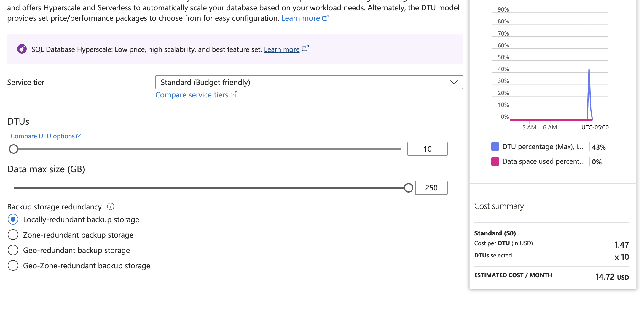The image size is (644, 311).
Task: Click the info icon beside Backup storage redundancy
Action: 110,206
